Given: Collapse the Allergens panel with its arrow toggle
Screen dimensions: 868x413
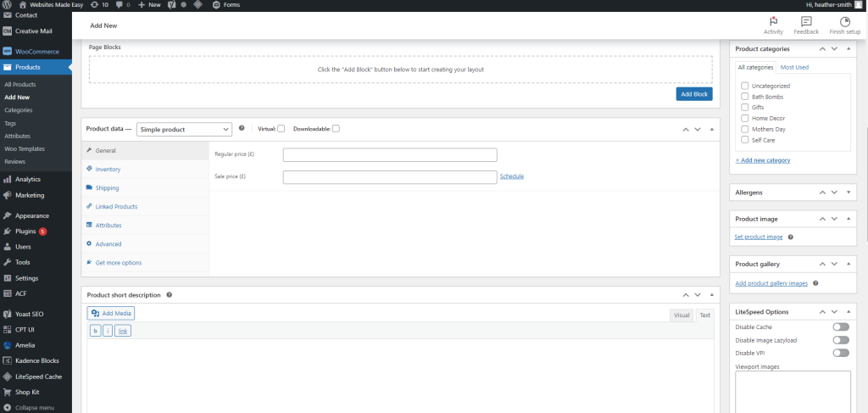Looking at the screenshot, I should pyautogui.click(x=849, y=193).
